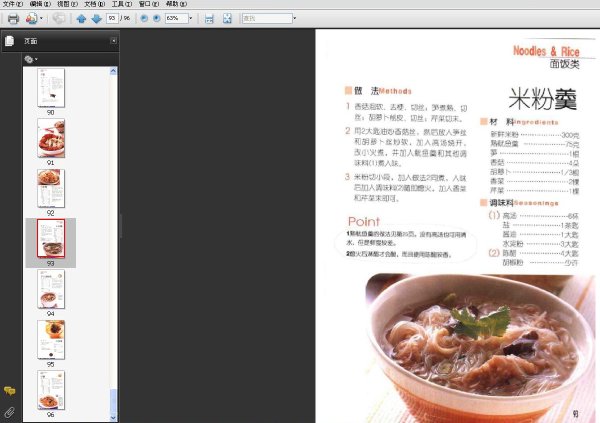Screen dimensions: 600x423
Task: Click the thumbnail scrollbar up arrow
Action: (x=113, y=71)
